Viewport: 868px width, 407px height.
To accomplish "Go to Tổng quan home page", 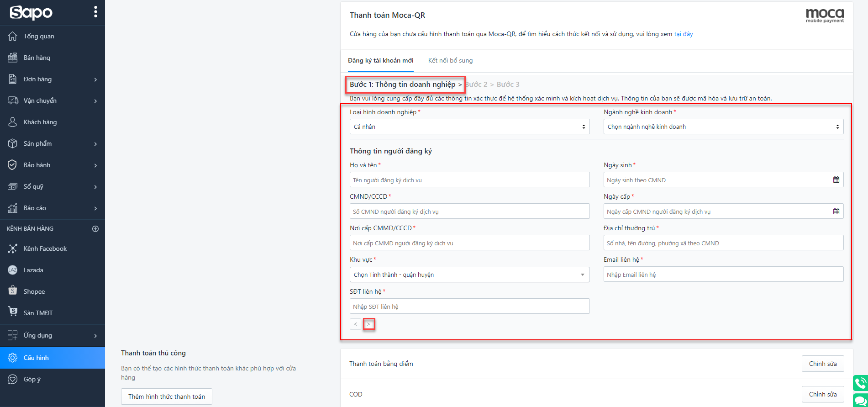I will coord(38,36).
